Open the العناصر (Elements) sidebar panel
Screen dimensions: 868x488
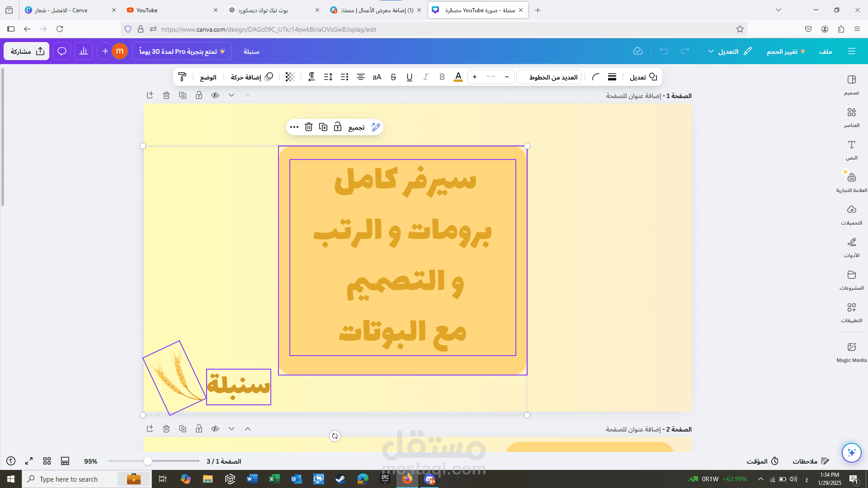[851, 117]
